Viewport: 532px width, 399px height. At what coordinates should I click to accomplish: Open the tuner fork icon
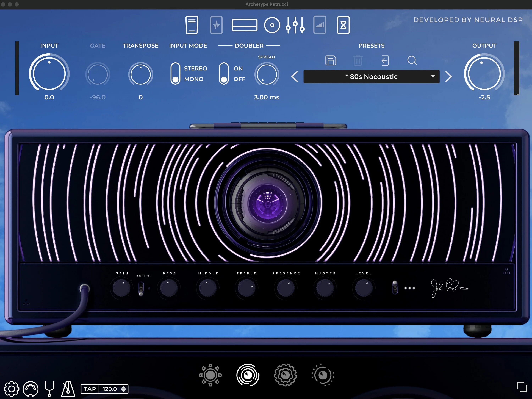pos(49,389)
